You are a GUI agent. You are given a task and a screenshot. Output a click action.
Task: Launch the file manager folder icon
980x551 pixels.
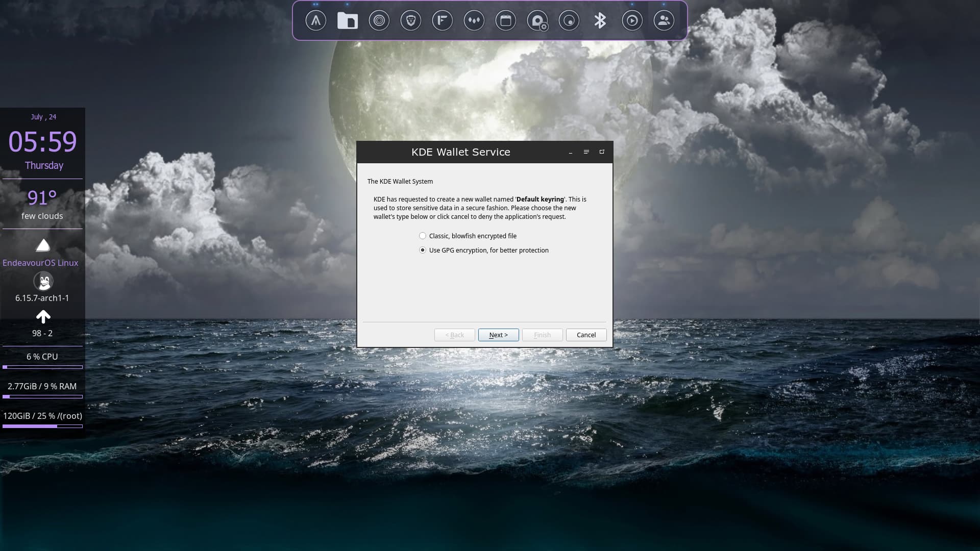click(x=347, y=21)
